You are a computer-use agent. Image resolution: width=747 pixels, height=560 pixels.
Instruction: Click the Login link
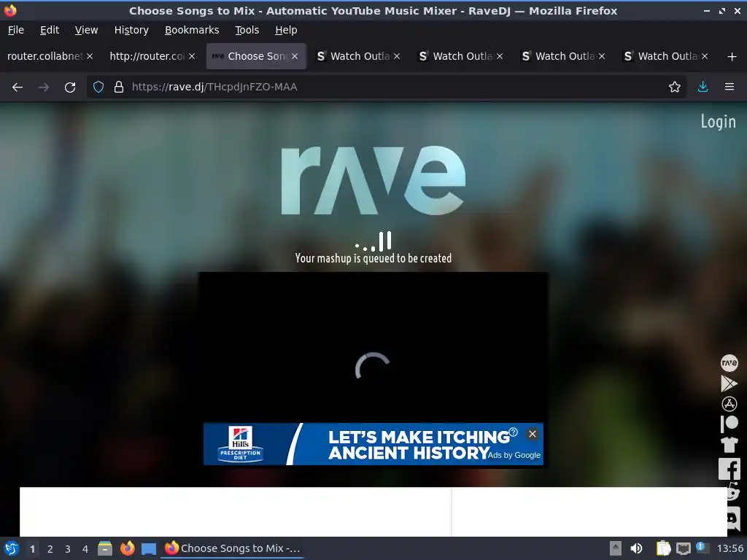pyautogui.click(x=718, y=122)
